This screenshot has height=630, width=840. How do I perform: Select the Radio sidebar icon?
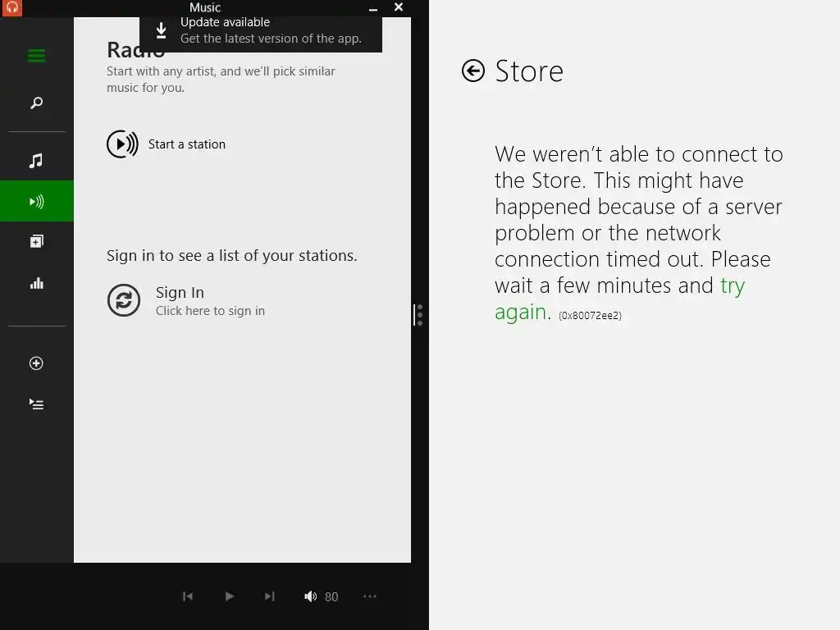(x=36, y=202)
